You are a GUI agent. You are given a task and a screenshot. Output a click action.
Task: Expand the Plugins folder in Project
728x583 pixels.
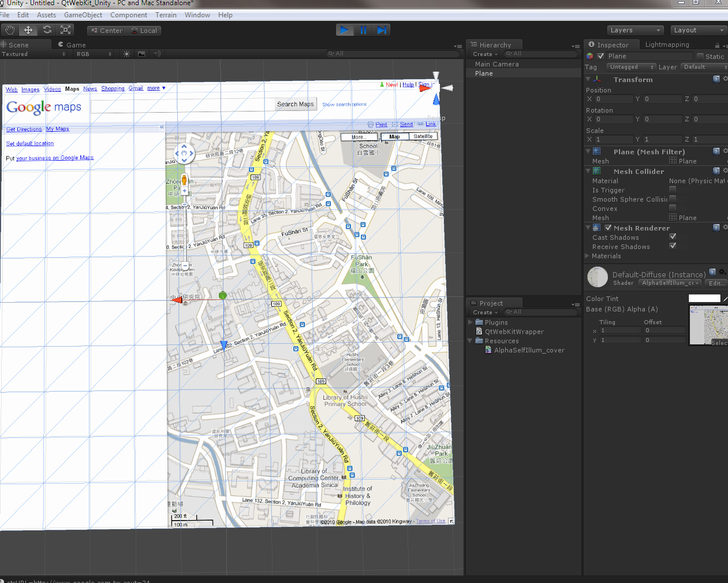471,322
